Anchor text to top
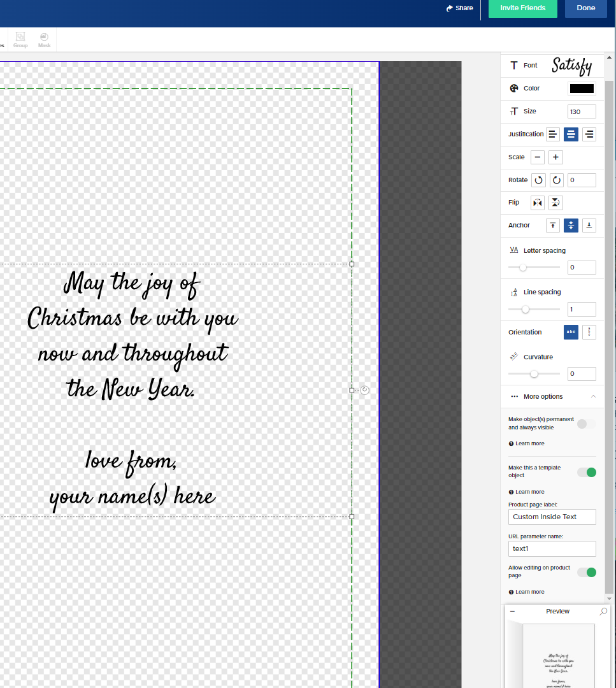616x688 pixels. (553, 226)
